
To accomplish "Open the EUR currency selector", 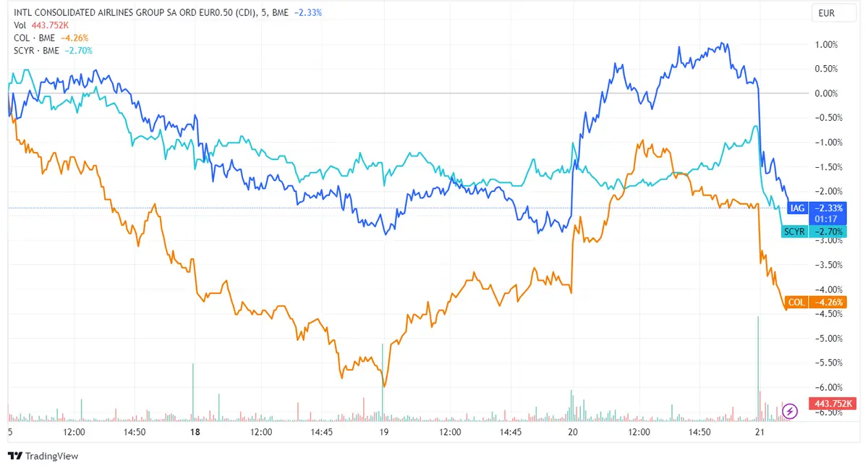I will point(834,12).
